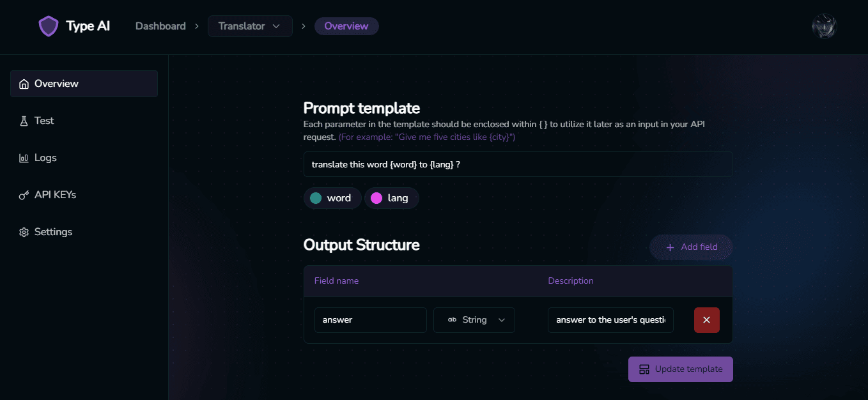Click the Type AI shield logo

[x=49, y=26]
